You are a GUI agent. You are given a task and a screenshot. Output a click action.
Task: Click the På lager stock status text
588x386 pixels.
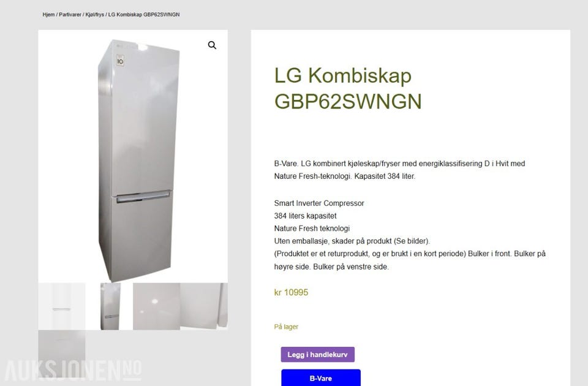click(286, 327)
